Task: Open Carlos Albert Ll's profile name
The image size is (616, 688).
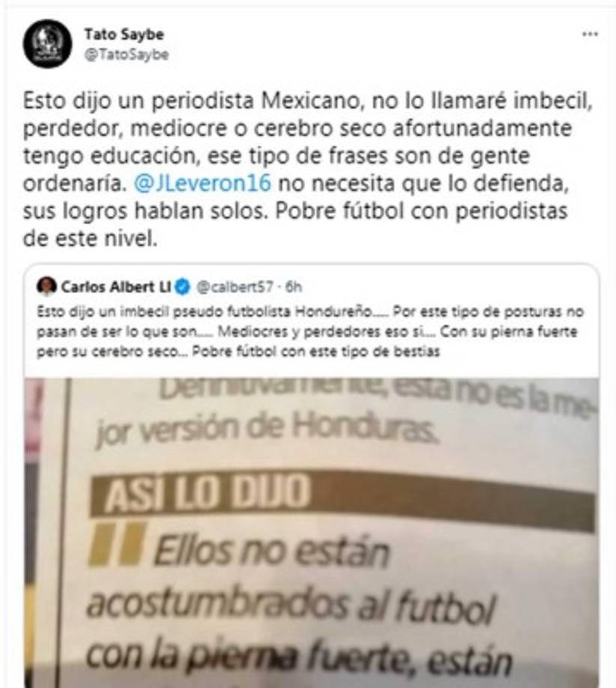Action: click(x=116, y=287)
